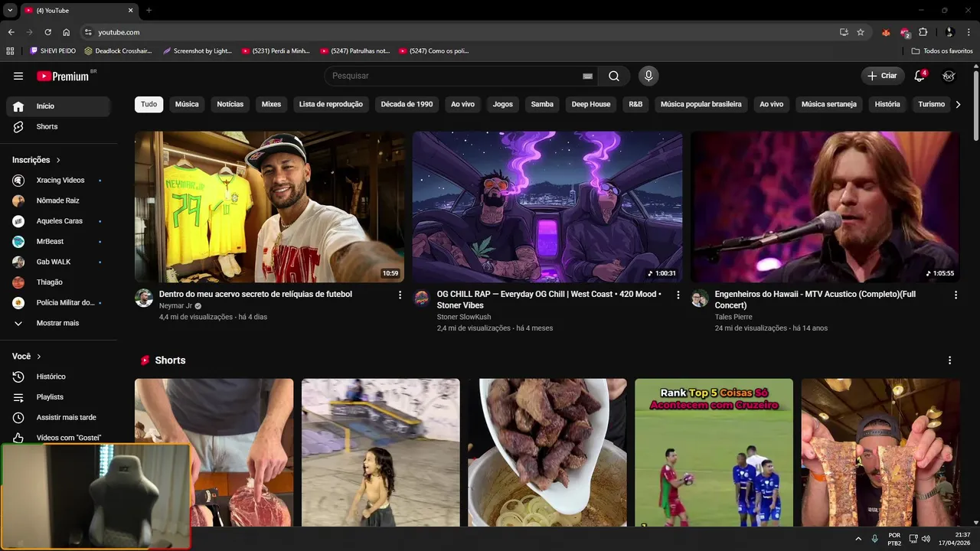Open the SHEVI PEIDO bookmark
The image size is (980, 551).
point(54,51)
